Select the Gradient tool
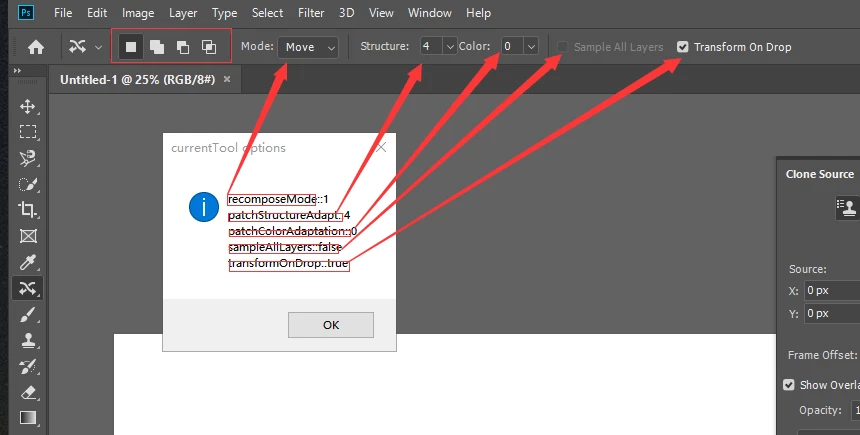The width and height of the screenshot is (860, 435). (28, 418)
